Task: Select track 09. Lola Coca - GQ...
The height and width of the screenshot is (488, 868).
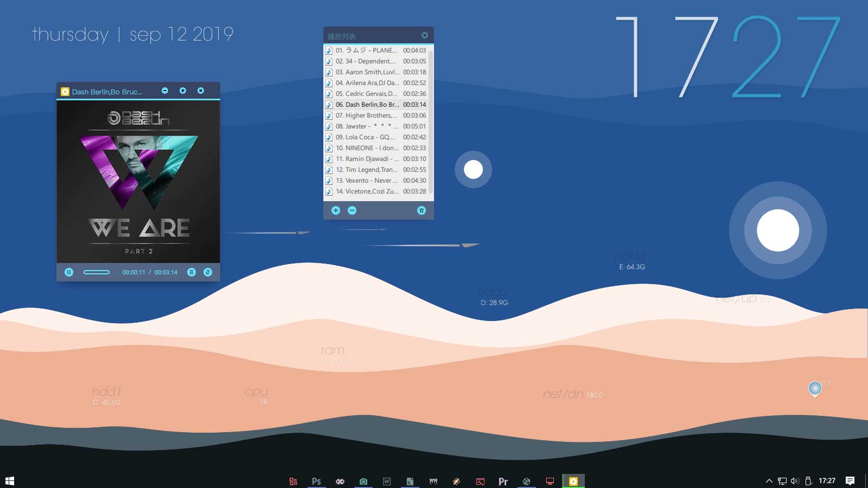Action: tap(376, 137)
